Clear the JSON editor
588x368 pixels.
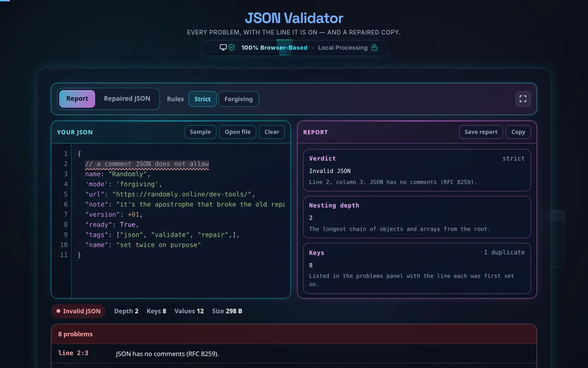[x=272, y=132]
